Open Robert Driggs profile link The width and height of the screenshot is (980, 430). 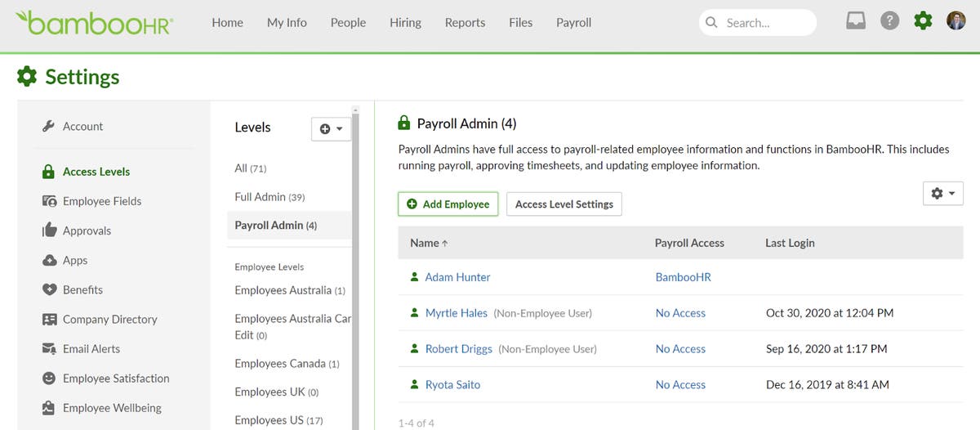458,349
